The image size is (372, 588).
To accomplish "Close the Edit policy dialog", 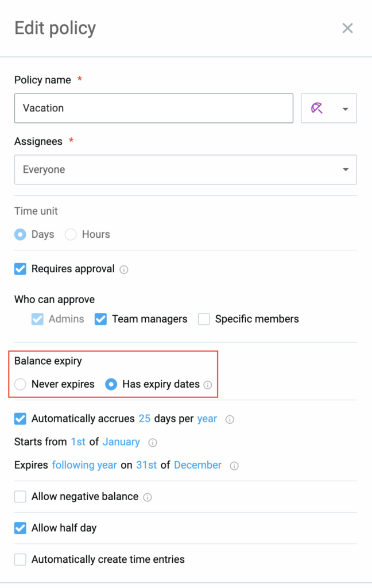I will 347,28.
